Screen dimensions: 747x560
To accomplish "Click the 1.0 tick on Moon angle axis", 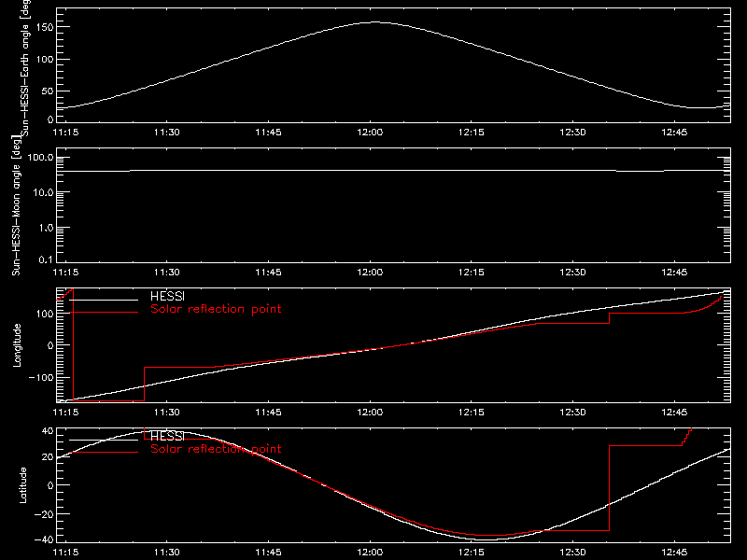I will tap(46, 228).
